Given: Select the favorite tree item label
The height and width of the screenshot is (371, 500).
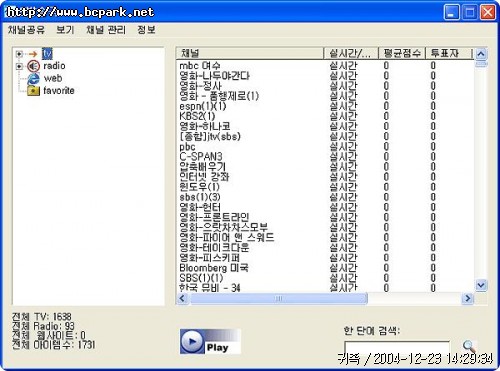Looking at the screenshot, I should [59, 91].
